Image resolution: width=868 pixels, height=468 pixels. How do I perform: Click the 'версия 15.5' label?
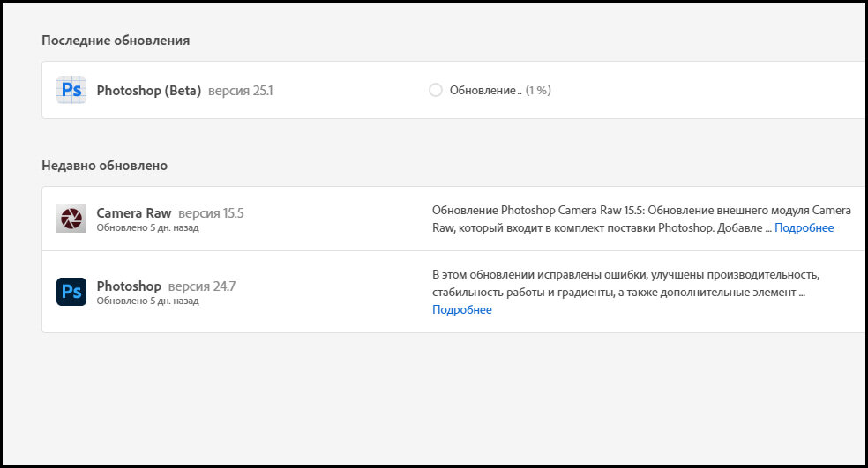pos(211,213)
